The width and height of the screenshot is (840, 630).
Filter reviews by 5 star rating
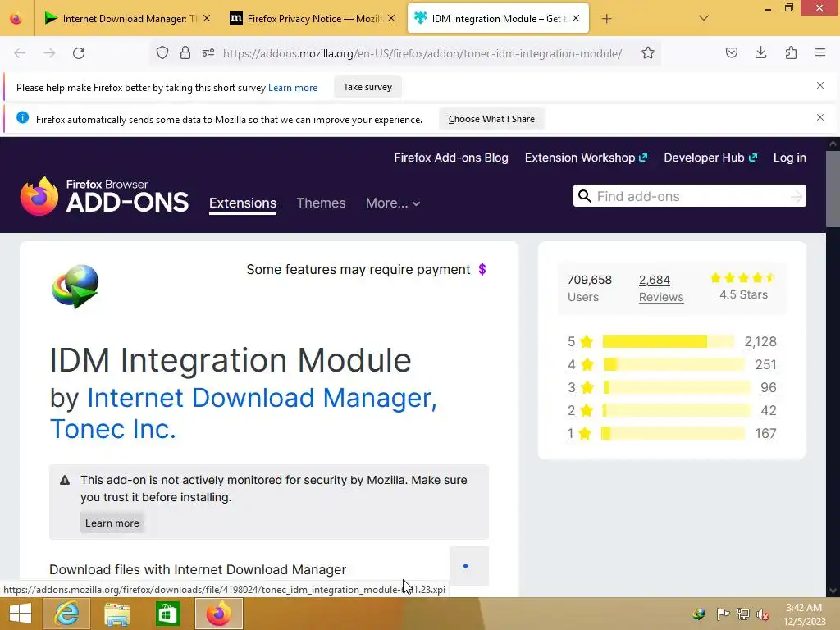coord(580,341)
